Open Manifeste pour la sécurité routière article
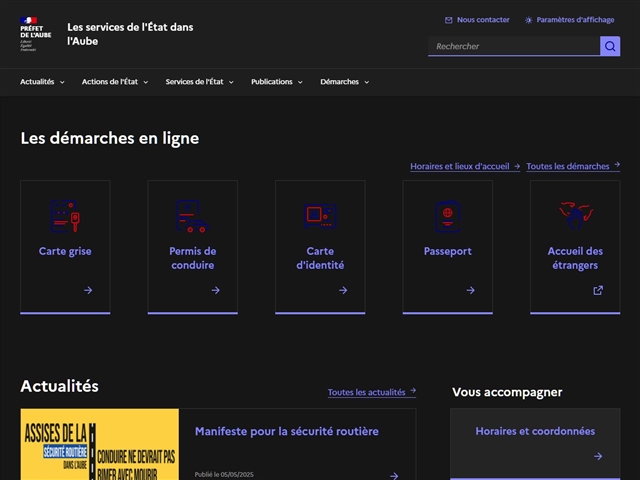This screenshot has height=480, width=640. (287, 431)
